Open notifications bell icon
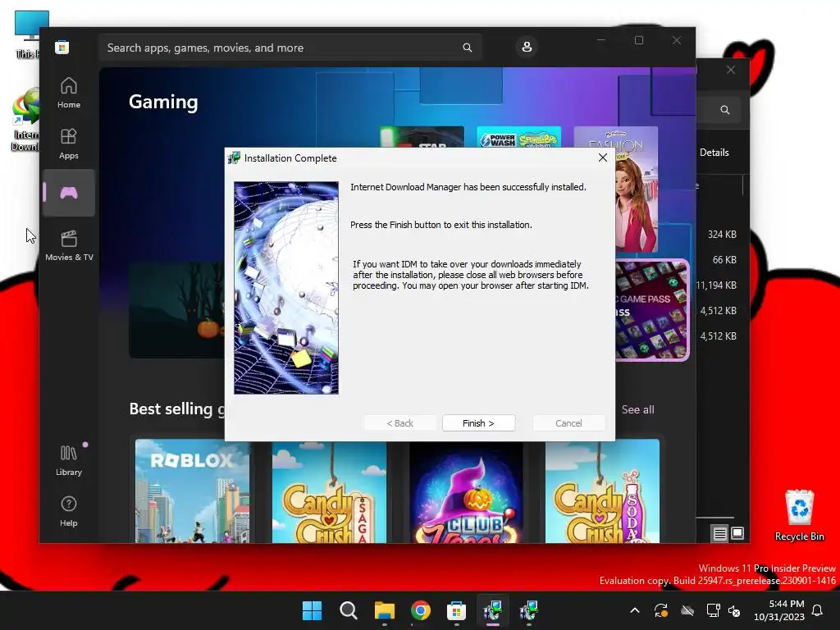Image resolution: width=840 pixels, height=630 pixels. [818, 610]
